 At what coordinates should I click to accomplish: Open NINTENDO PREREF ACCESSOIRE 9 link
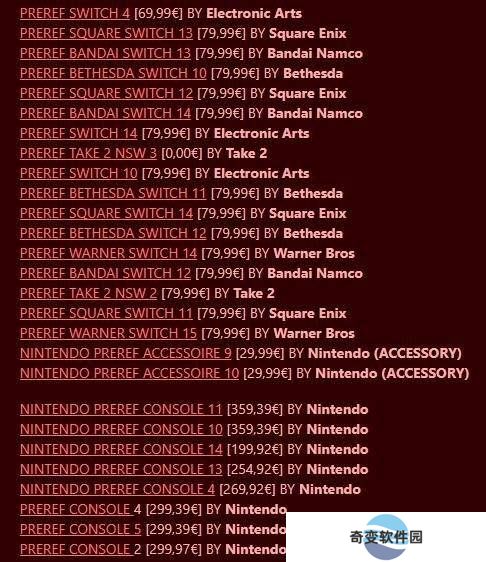pos(126,353)
